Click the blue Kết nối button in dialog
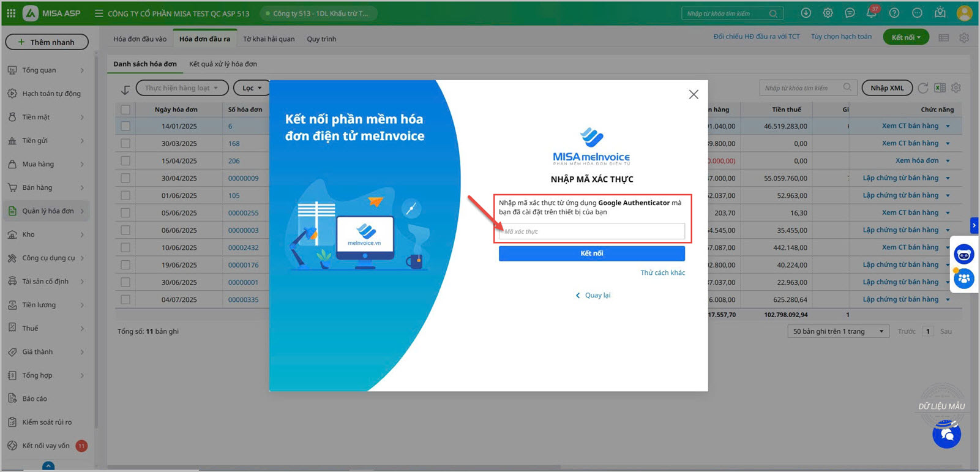 click(592, 253)
